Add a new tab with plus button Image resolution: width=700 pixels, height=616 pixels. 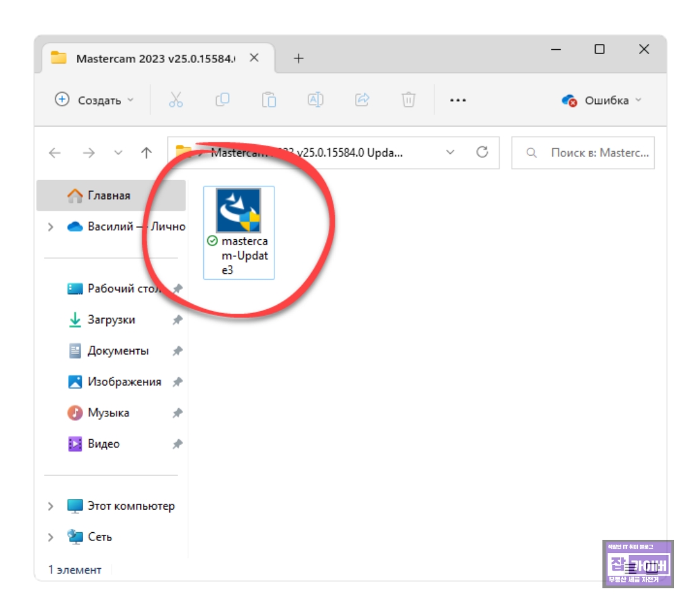pos(298,58)
